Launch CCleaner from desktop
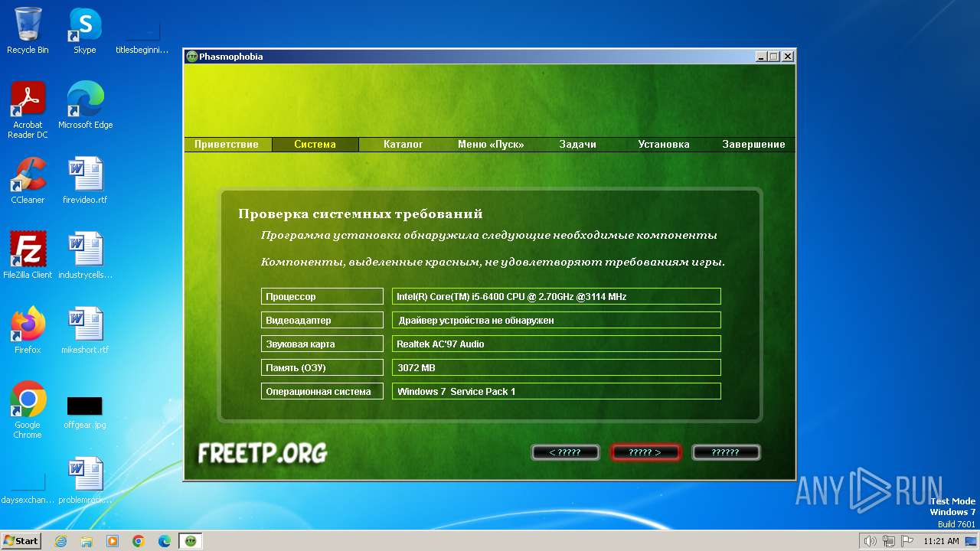The height and width of the screenshot is (551, 980). coord(28,181)
